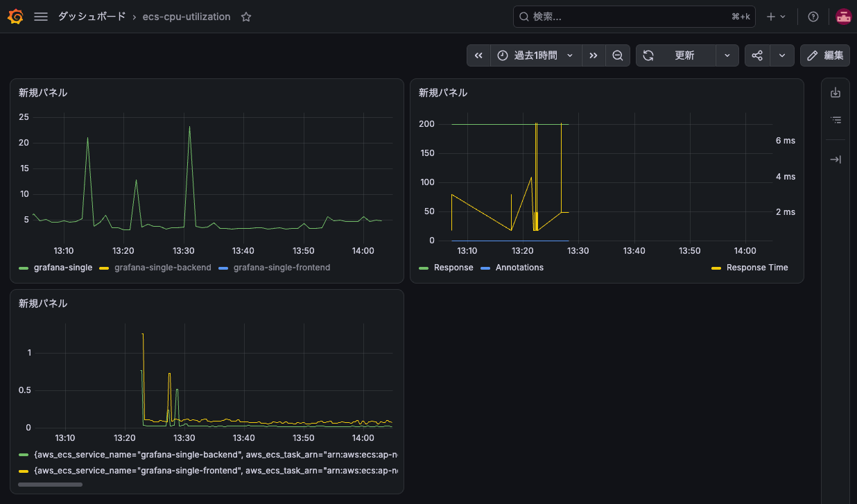Click the refresh circular arrows icon
The width and height of the screenshot is (857, 504).
tap(648, 55)
